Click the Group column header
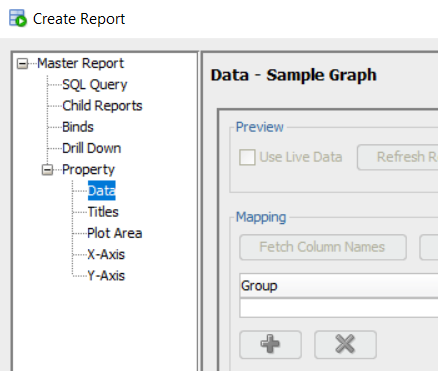The height and width of the screenshot is (371, 438). [339, 286]
